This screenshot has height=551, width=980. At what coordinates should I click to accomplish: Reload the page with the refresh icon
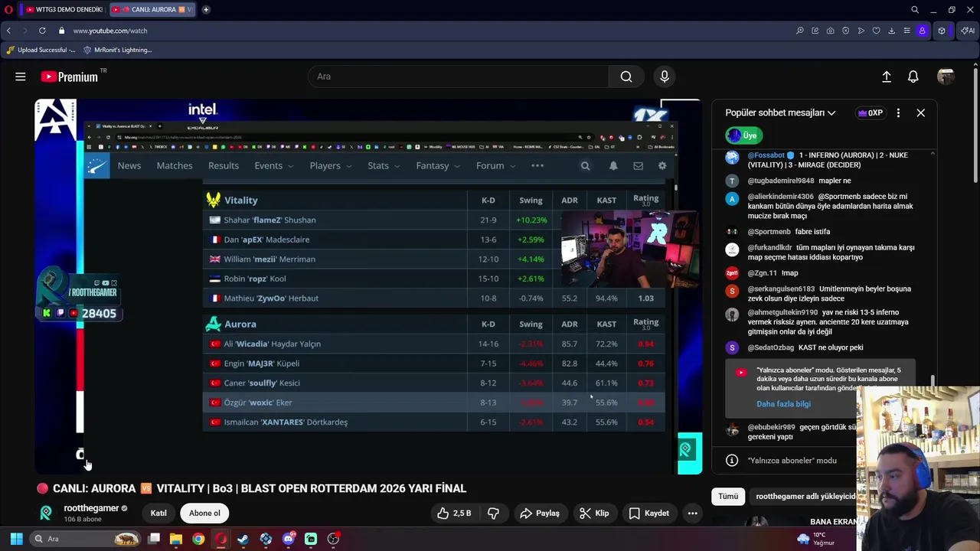pos(42,31)
